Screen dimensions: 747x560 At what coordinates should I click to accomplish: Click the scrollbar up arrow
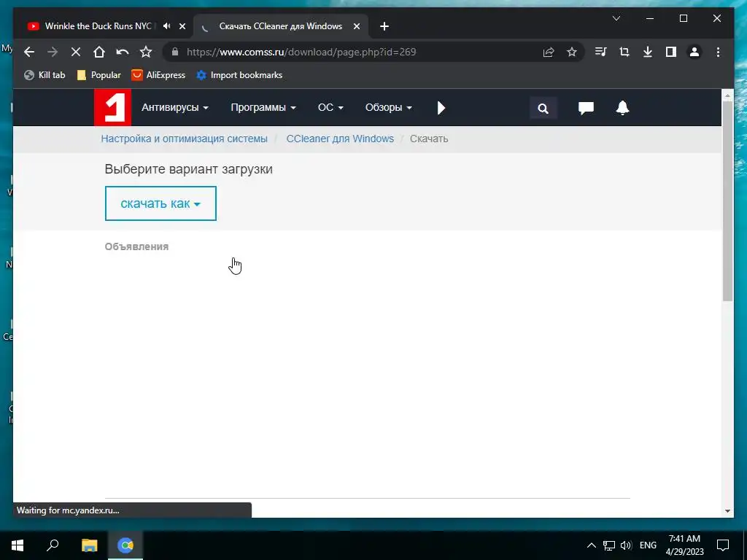[727, 96]
